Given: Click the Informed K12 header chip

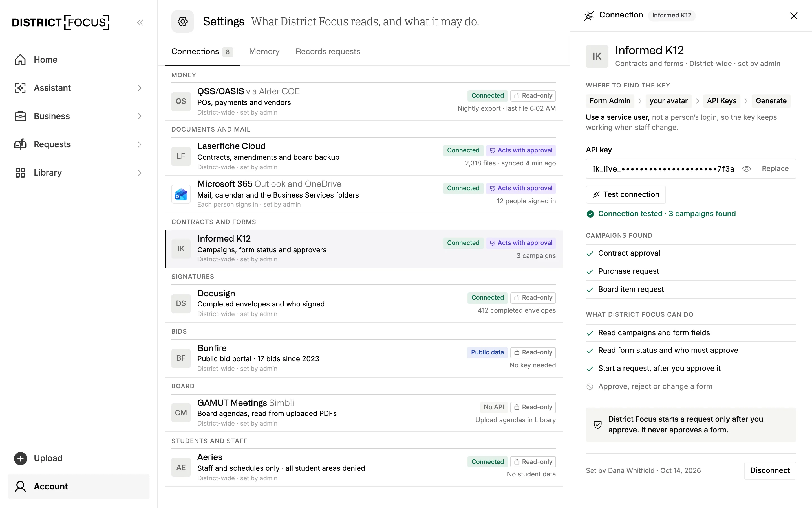Looking at the screenshot, I should 671,16.
